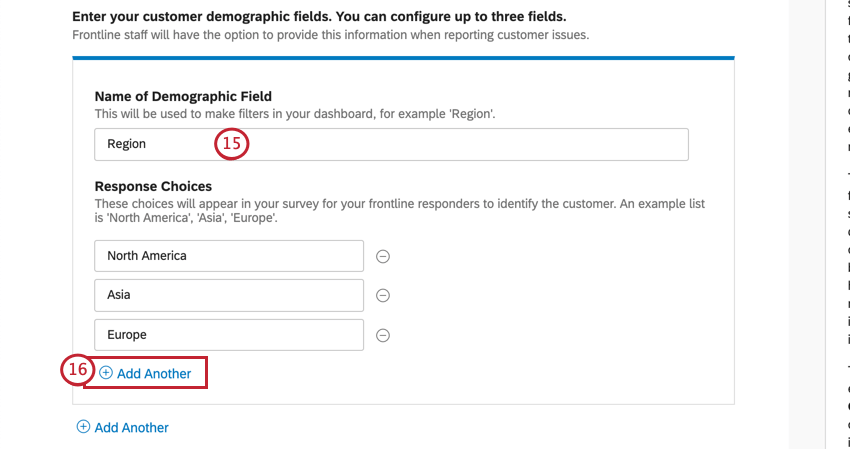Click the plus icon below the demographic field card
Screen dimensions: 850x449
(x=83, y=427)
